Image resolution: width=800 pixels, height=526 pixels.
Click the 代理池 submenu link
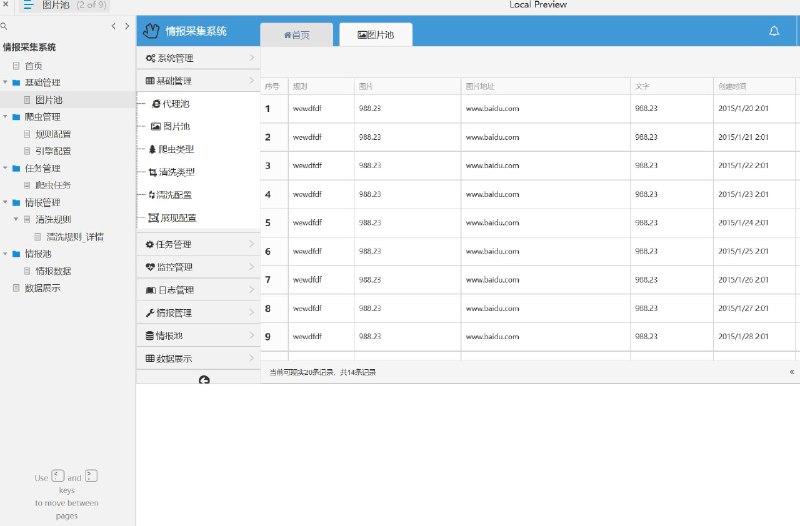[x=176, y=104]
